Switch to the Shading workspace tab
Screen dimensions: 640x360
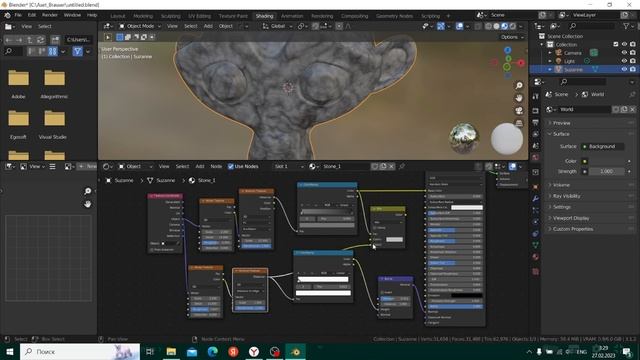click(264, 16)
